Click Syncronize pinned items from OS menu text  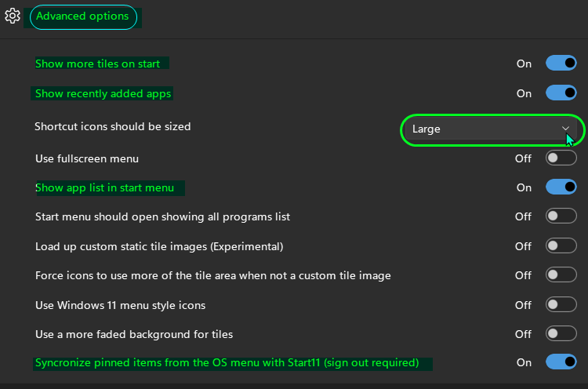(x=227, y=363)
